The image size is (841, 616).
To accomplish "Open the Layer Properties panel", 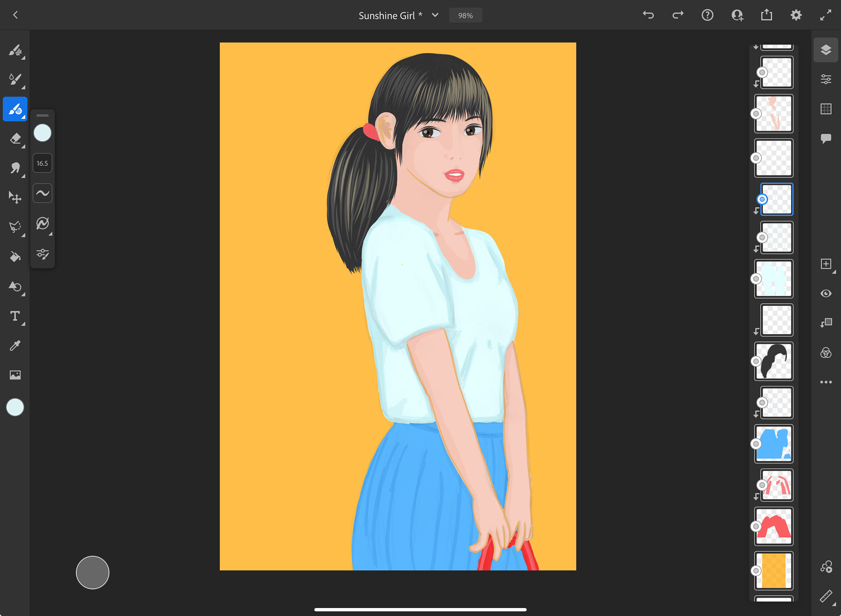I will 826,79.
